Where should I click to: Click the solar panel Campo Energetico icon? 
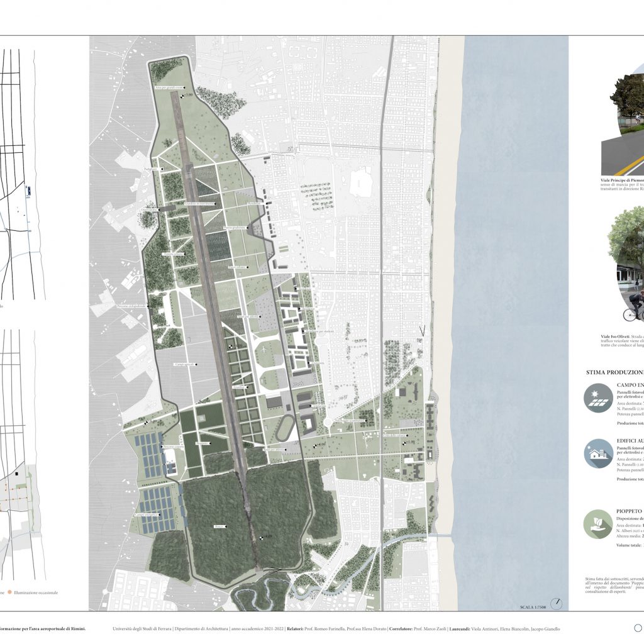tap(599, 398)
